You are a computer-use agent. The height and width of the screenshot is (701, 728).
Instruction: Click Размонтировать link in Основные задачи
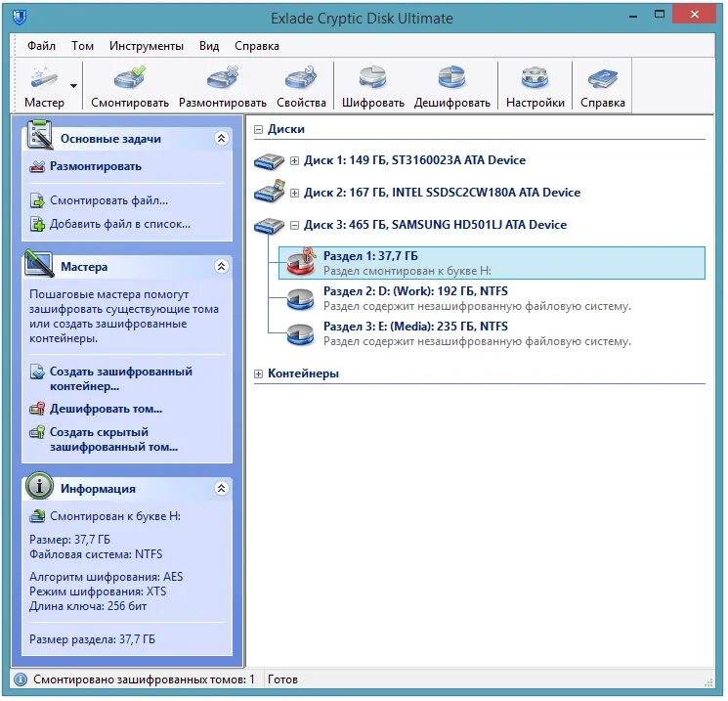click(96, 166)
